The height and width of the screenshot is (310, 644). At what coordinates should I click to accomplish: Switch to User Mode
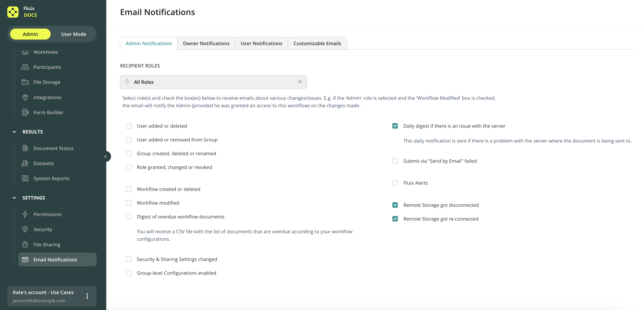[73, 34]
